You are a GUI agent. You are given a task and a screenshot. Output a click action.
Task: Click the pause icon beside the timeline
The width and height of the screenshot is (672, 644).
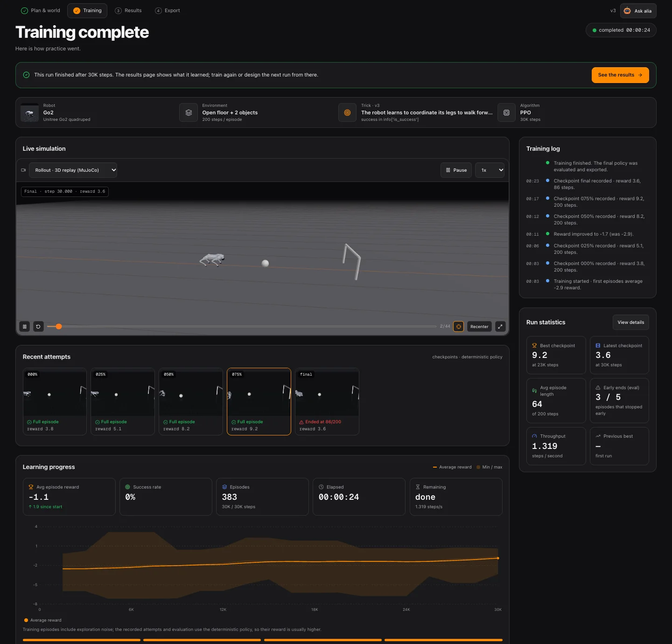coord(25,327)
